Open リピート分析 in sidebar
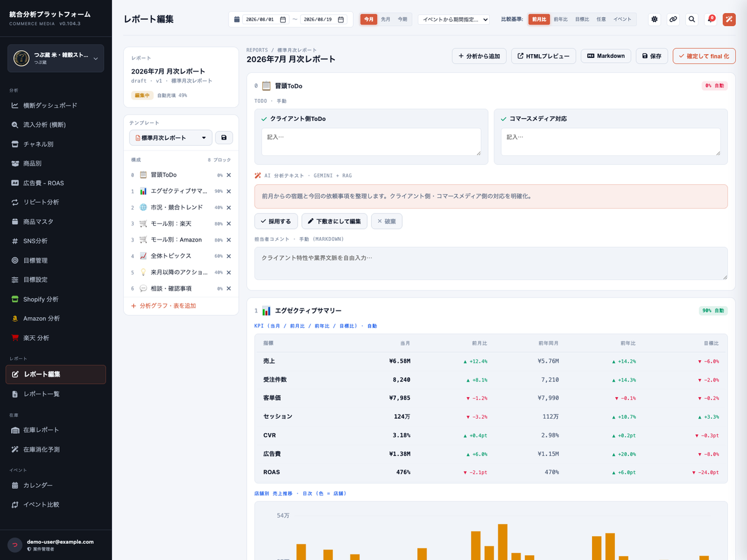This screenshot has height=560, width=747. point(56,202)
